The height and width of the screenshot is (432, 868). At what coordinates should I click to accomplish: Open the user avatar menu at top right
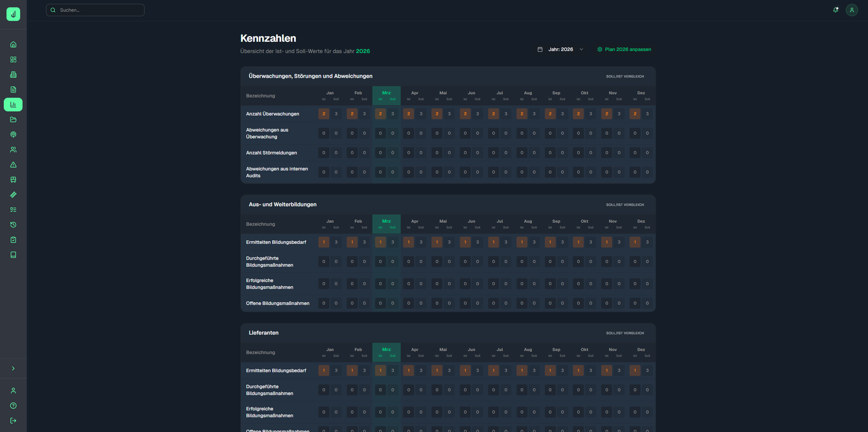click(x=852, y=10)
